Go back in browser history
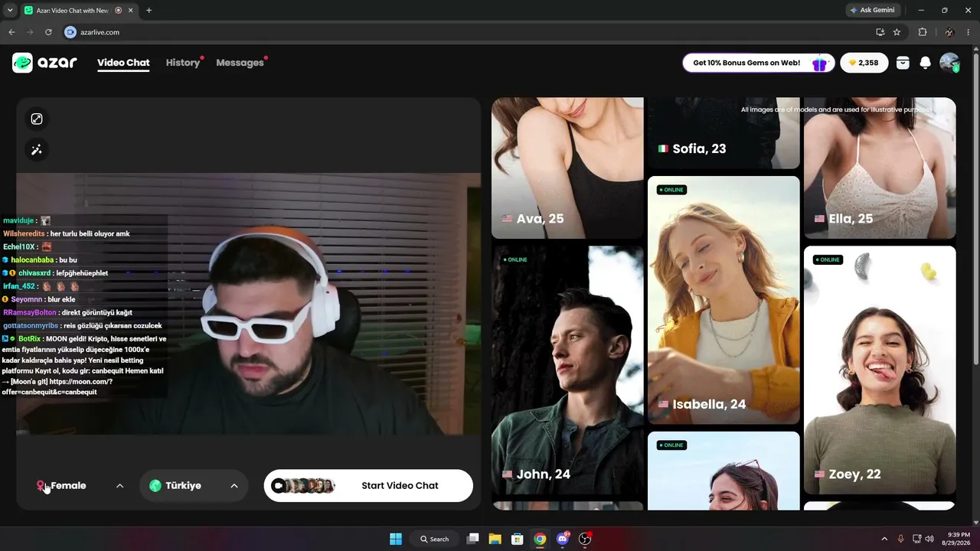This screenshot has width=980, height=551. 11,32
